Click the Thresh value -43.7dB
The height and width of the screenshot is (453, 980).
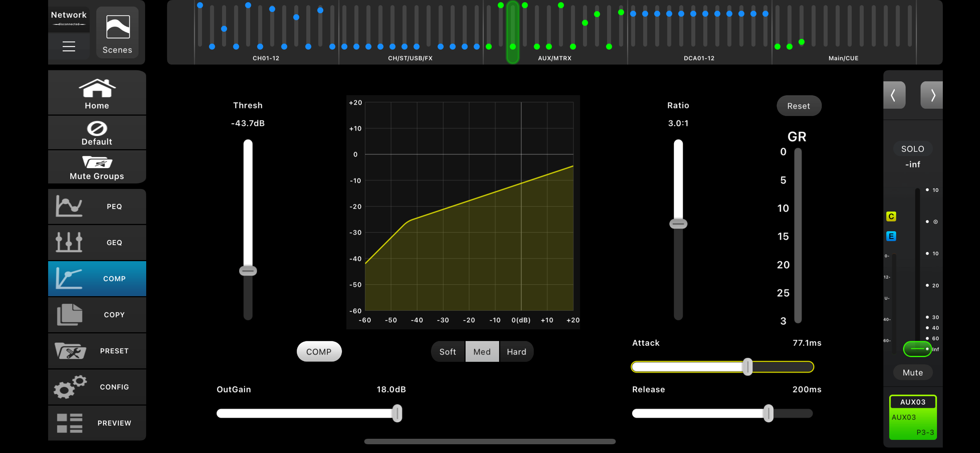248,123
